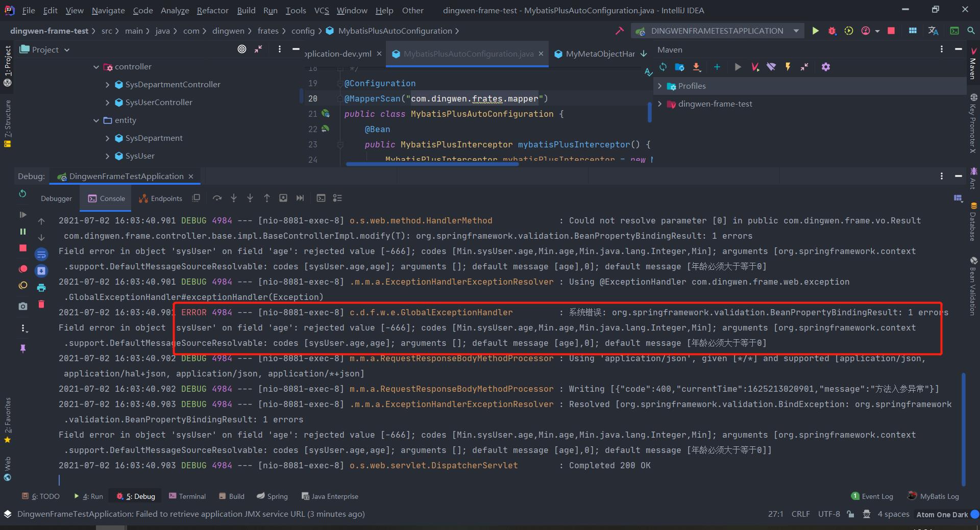Open TODO tool window
Viewport: 980px width, 530px height.
click(40, 496)
